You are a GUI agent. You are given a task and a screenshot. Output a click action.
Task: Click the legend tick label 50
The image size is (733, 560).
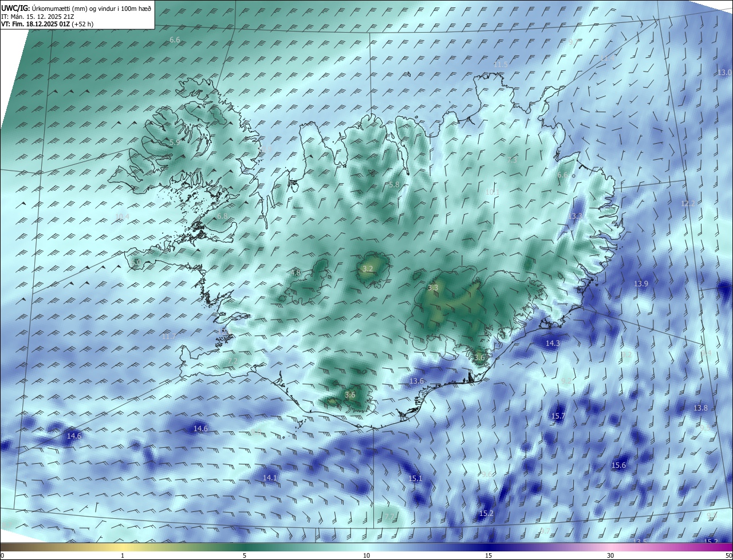tap(728, 555)
